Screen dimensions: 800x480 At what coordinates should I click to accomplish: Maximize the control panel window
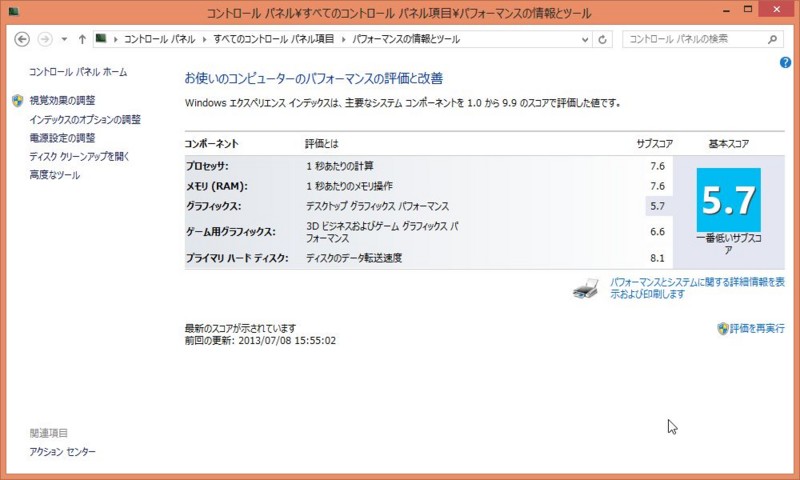click(748, 9)
